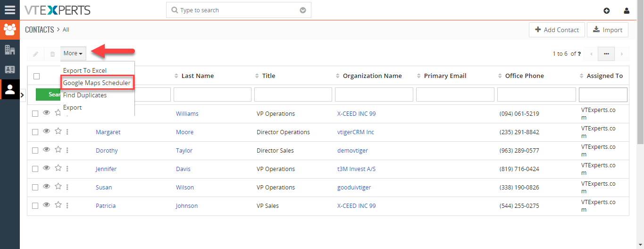Image resolution: width=644 pixels, height=249 pixels.
Task: Click the Add Contact button
Action: coord(557,30)
